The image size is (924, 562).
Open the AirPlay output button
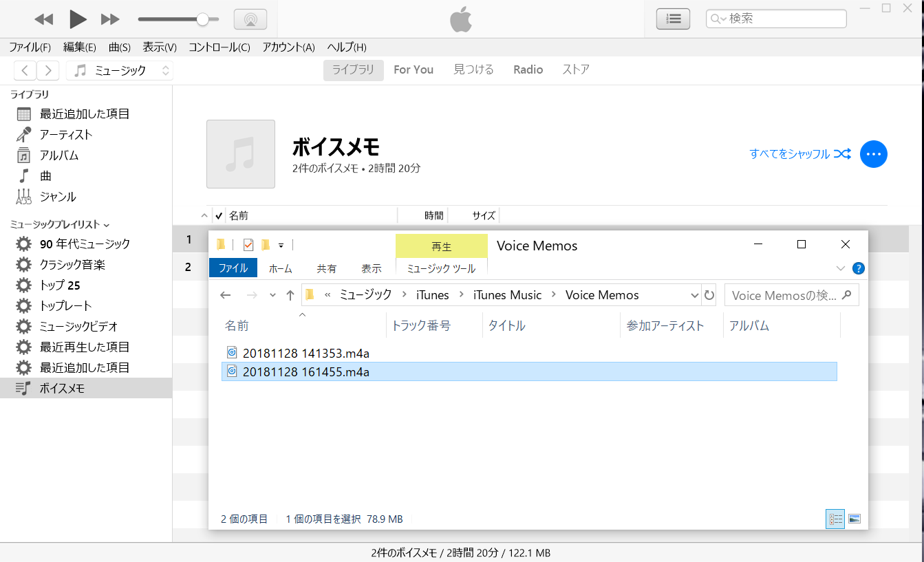pyautogui.click(x=250, y=19)
